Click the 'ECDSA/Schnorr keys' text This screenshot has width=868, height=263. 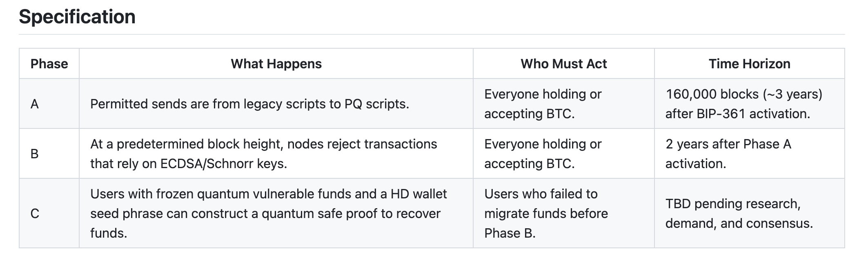tap(223, 164)
